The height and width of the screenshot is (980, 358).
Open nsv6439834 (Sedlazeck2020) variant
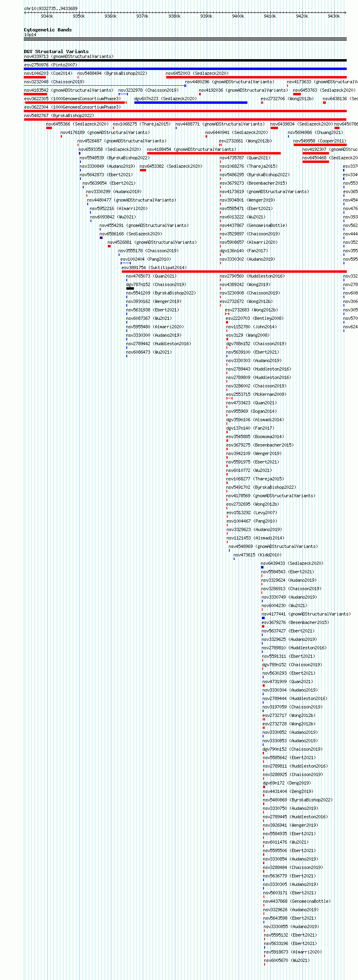click(302, 124)
